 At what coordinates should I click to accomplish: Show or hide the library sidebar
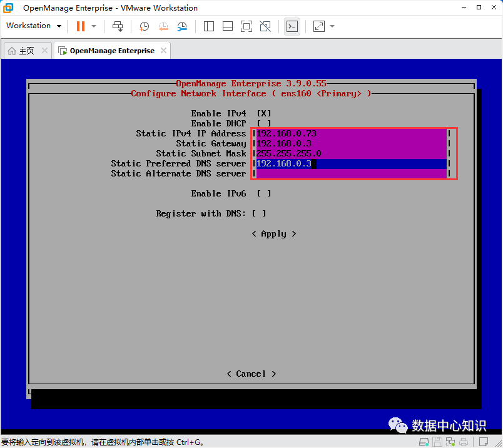209,26
